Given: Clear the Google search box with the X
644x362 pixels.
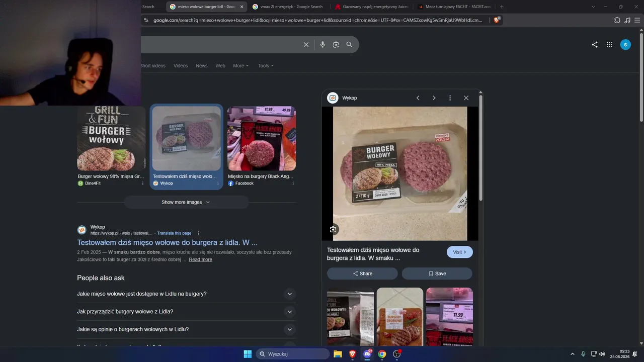Looking at the screenshot, I should (306, 45).
